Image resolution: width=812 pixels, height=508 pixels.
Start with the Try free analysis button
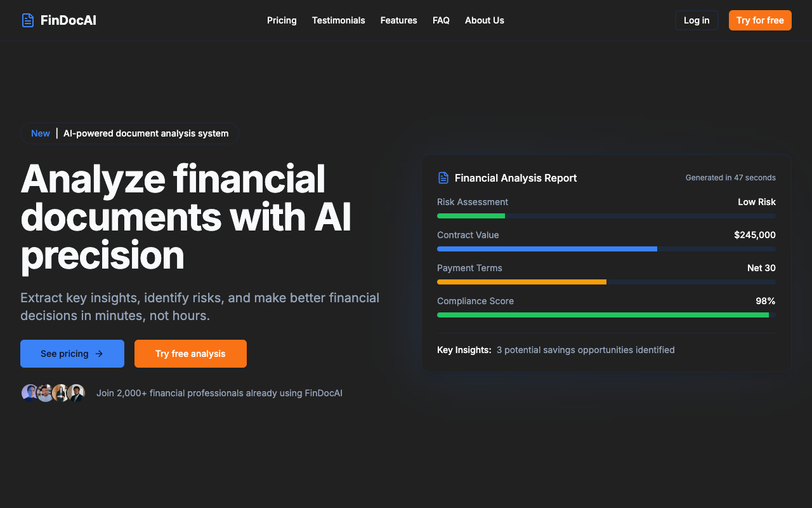point(190,354)
